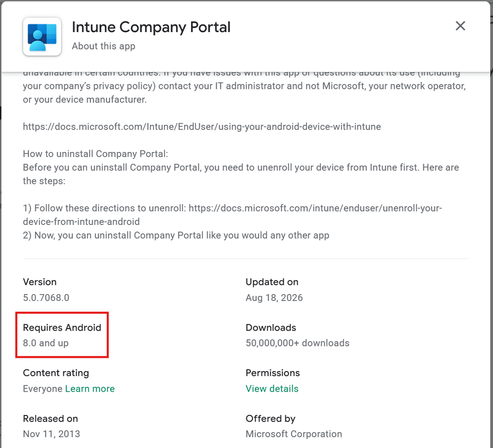
Task: Click the Intune Company Portal app icon
Action: [42, 37]
